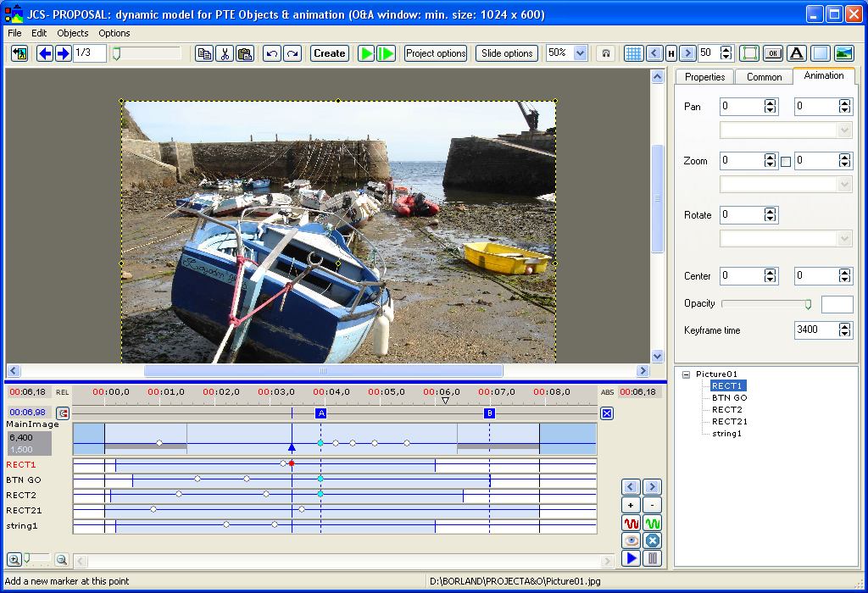
Task: Click the grid display icon in toolbar
Action: [633, 53]
